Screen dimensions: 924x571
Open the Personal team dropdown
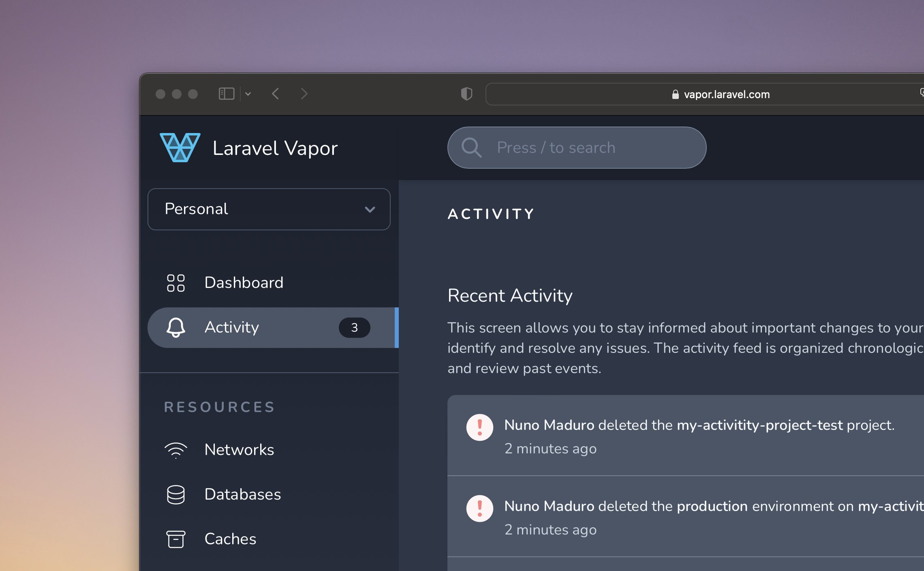(268, 209)
